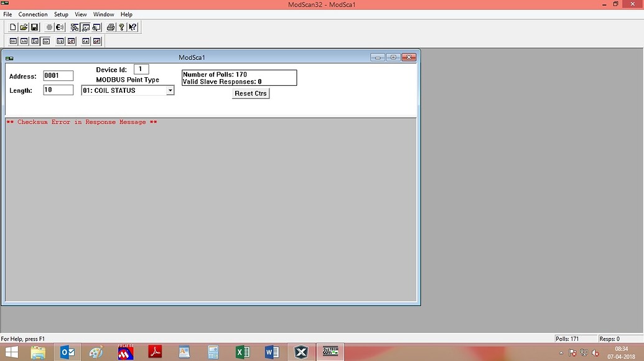Toggle binary data display format

coord(13,41)
